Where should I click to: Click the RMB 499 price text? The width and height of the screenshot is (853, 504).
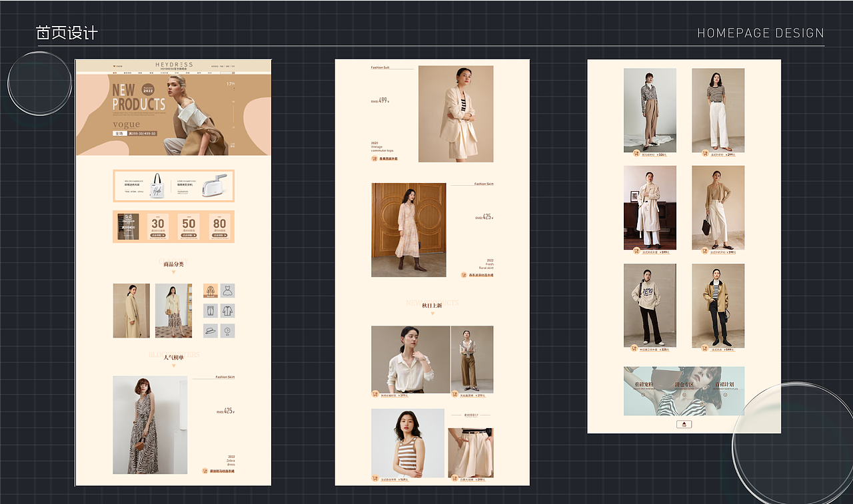(381, 101)
